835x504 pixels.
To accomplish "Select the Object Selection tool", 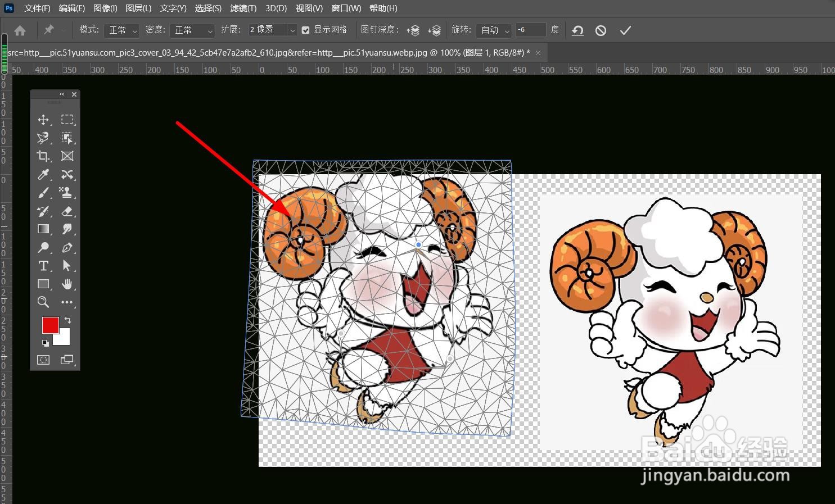I will pos(67,138).
